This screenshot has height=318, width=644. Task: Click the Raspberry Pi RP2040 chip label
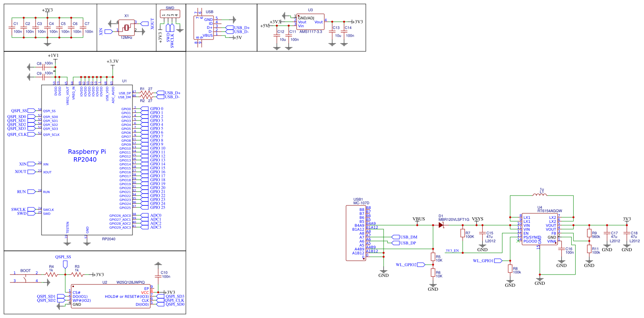click(87, 156)
